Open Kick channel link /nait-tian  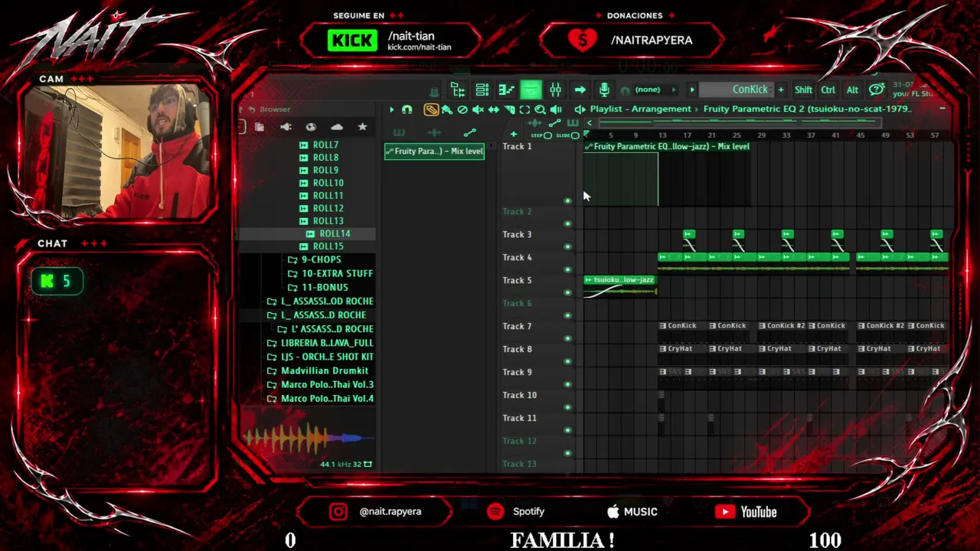click(390, 41)
